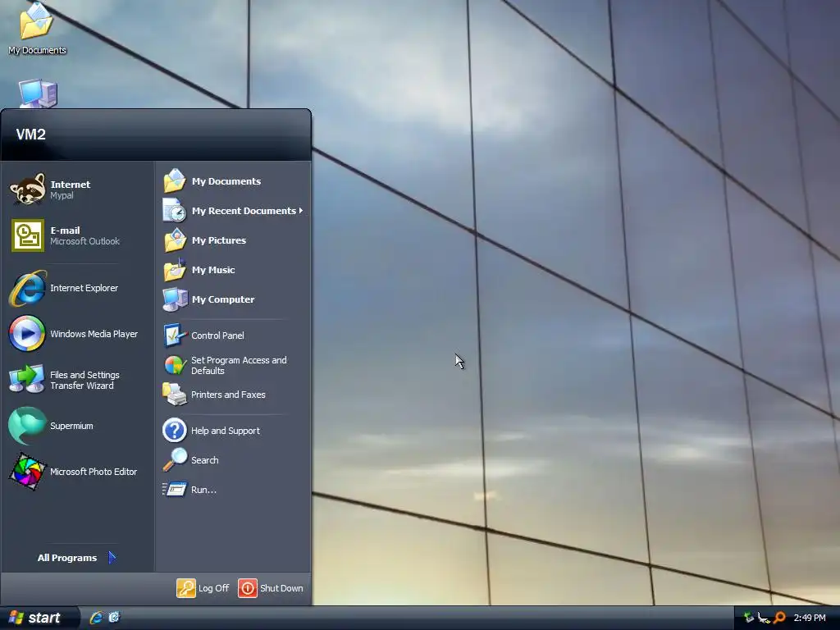Viewport: 840px width, 630px height.
Task: Launch Windows Media Player icon
Action: (x=27, y=333)
